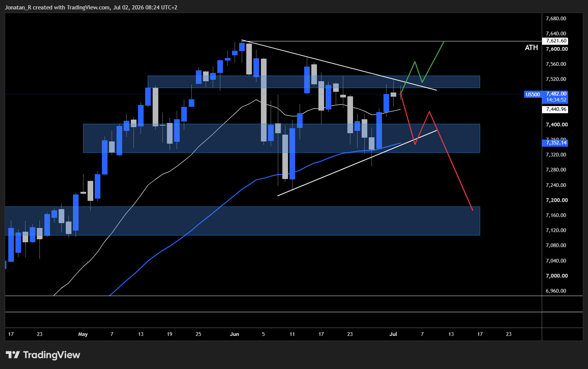Click the 7,040.00 price axis value
The width and height of the screenshot is (588, 369).
click(x=556, y=261)
